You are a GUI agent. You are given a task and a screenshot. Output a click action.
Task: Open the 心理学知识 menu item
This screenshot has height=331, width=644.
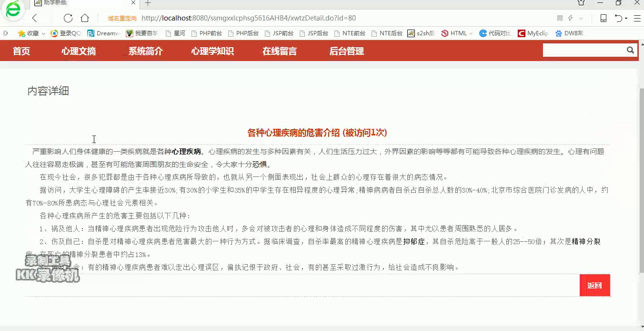point(212,51)
